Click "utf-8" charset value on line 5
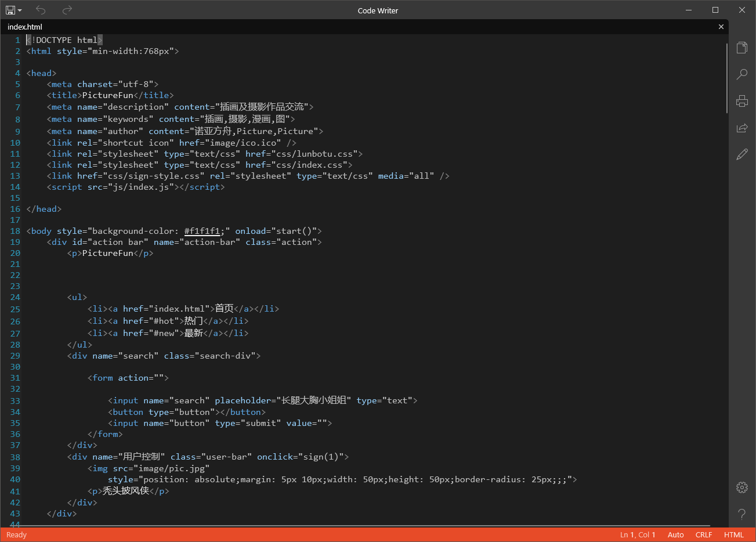 tap(136, 84)
